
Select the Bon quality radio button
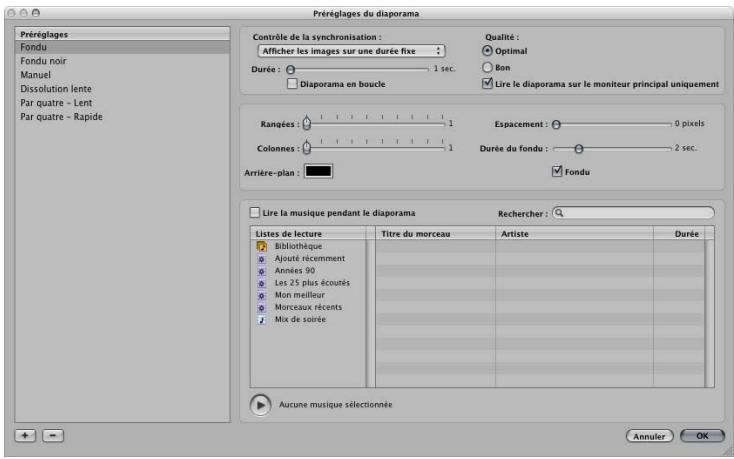(487, 67)
